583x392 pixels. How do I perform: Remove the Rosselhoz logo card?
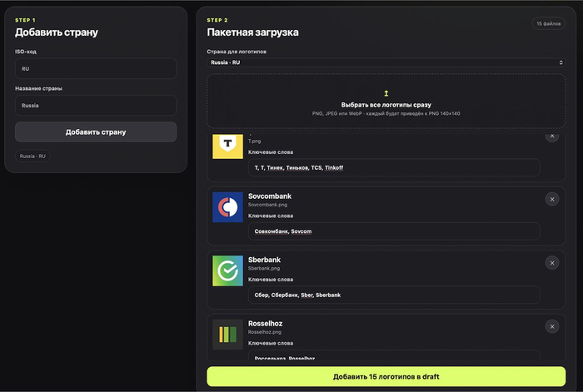click(552, 326)
